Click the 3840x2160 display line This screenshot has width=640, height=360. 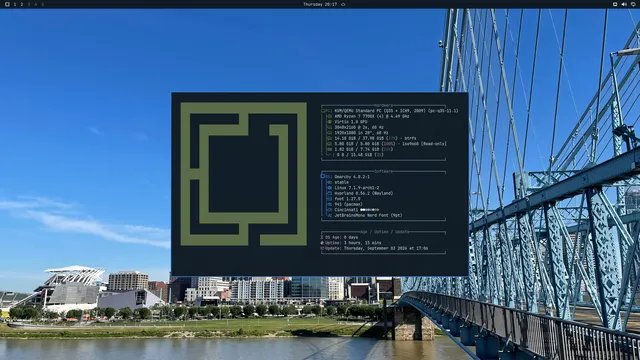point(359,127)
